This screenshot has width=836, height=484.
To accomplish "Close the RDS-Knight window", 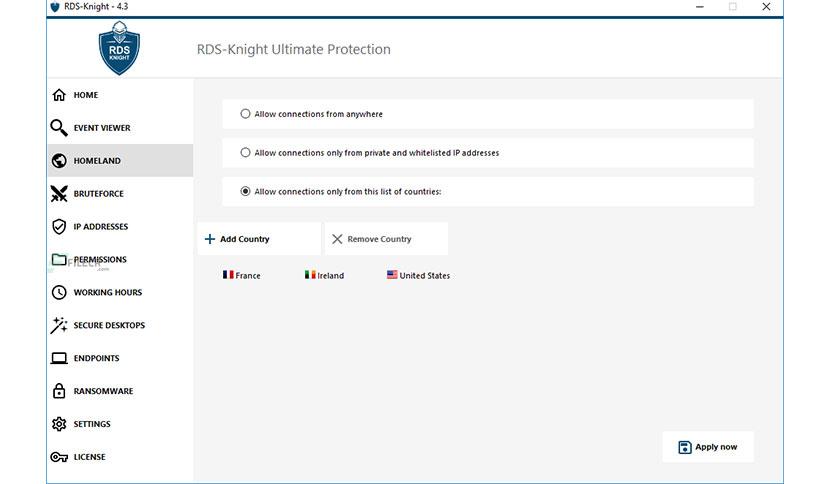I will [766, 7].
